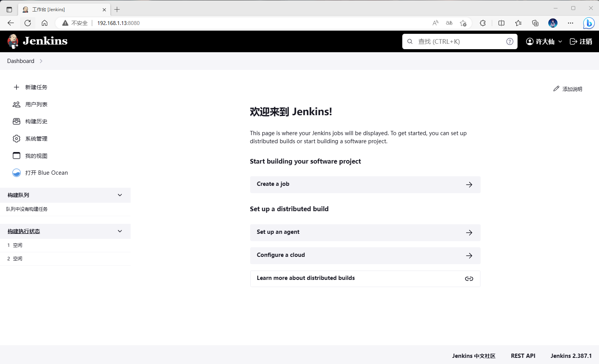Open Learn more about distributed builds
Viewport: 599px width, 364px height.
(x=365, y=279)
